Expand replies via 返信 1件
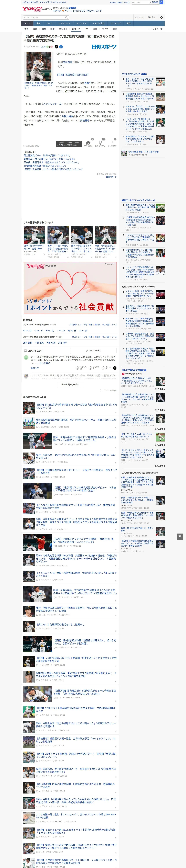 click(35, 368)
